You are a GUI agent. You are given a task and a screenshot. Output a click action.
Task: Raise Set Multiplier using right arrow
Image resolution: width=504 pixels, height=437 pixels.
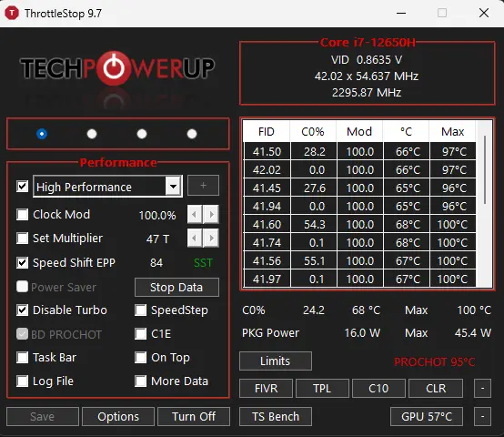pyautogui.click(x=211, y=238)
